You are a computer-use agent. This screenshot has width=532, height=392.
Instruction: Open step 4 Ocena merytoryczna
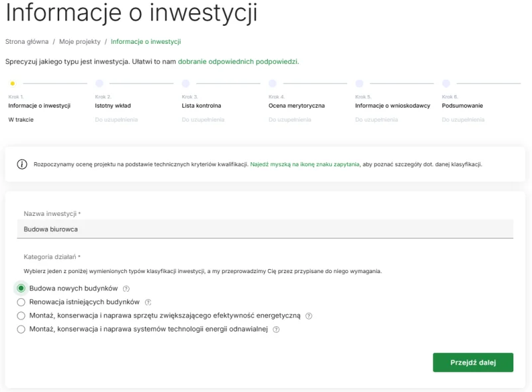click(x=297, y=106)
